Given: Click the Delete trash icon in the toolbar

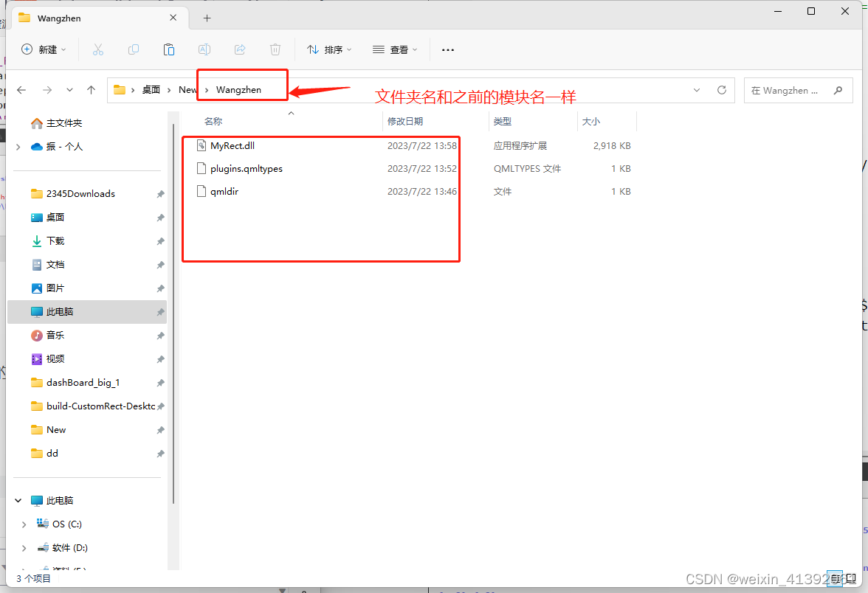Looking at the screenshot, I should click(x=275, y=49).
